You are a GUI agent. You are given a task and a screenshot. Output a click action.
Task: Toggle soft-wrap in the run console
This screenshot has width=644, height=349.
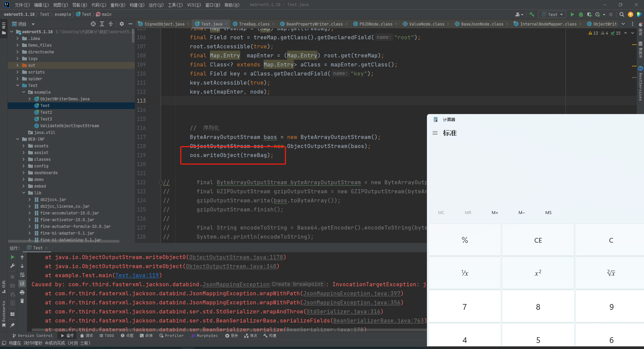pyautogui.click(x=22, y=275)
